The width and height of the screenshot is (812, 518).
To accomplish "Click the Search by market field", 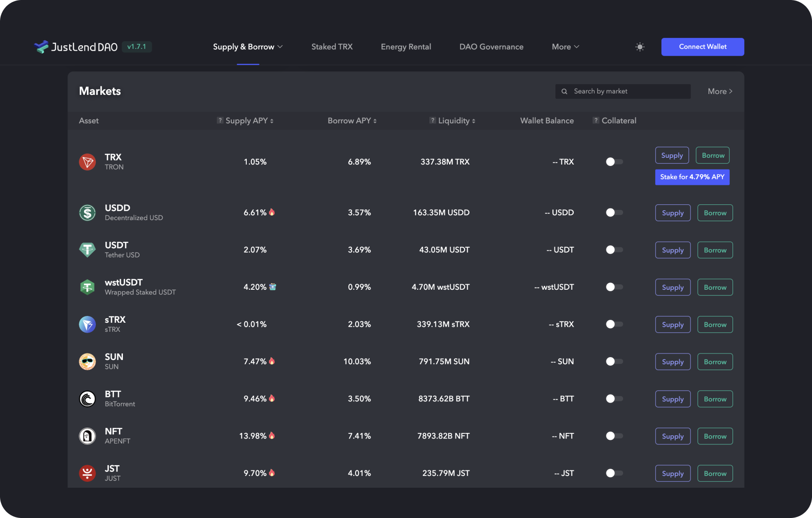I will pos(623,91).
